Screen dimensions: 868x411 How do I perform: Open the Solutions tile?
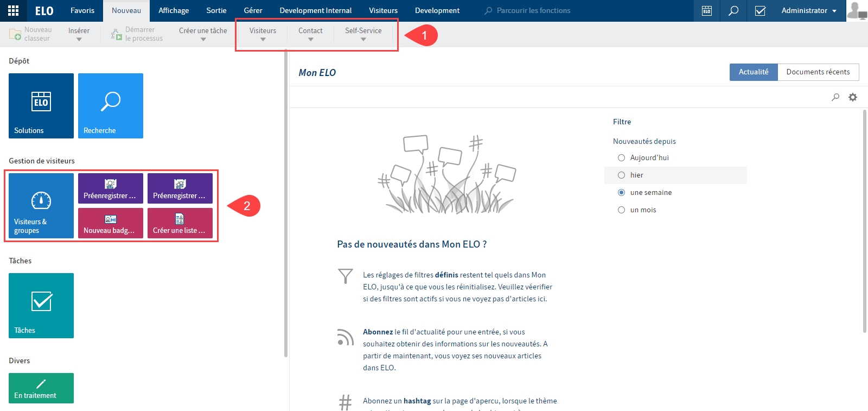41,106
